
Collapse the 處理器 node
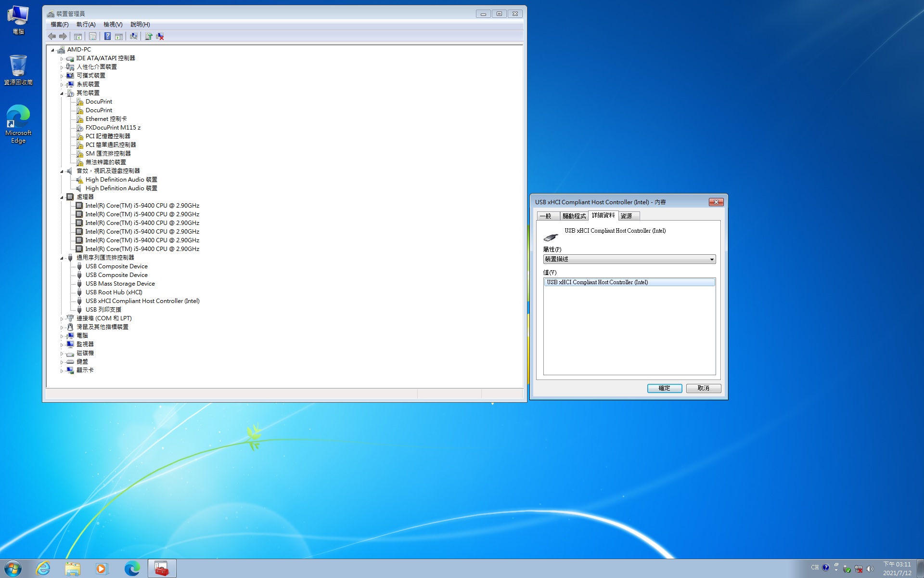(x=62, y=197)
